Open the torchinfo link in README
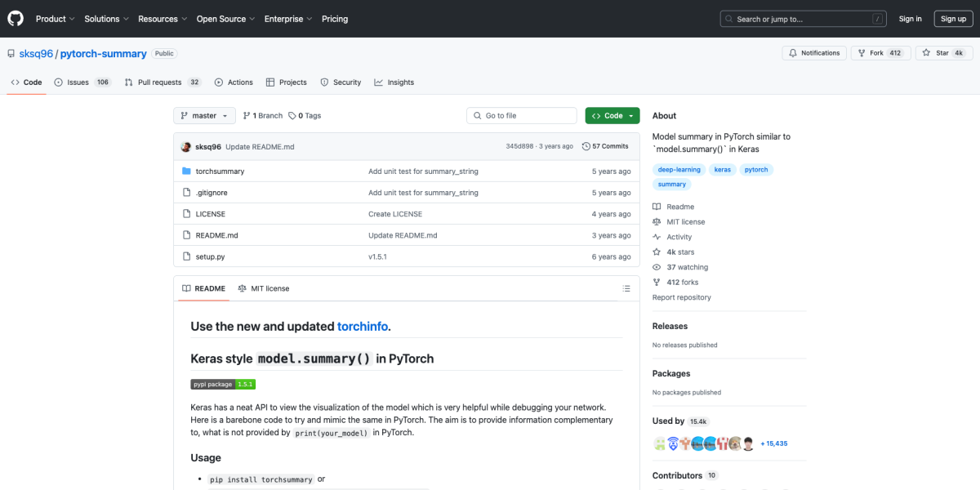The image size is (980, 490). tap(363, 326)
